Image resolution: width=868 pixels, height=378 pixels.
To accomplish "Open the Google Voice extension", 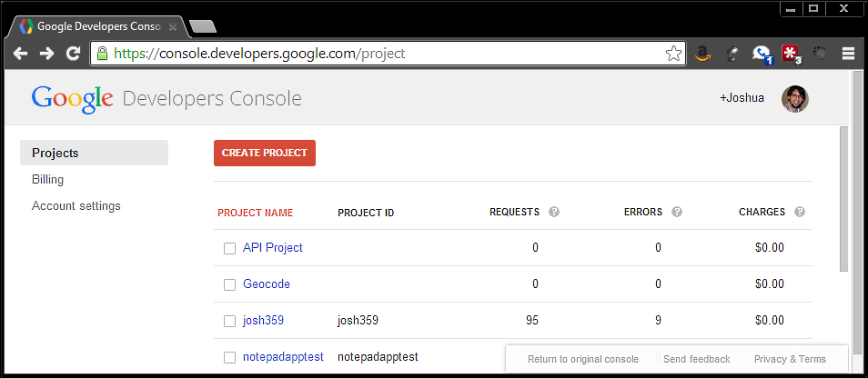I will pyautogui.click(x=762, y=54).
